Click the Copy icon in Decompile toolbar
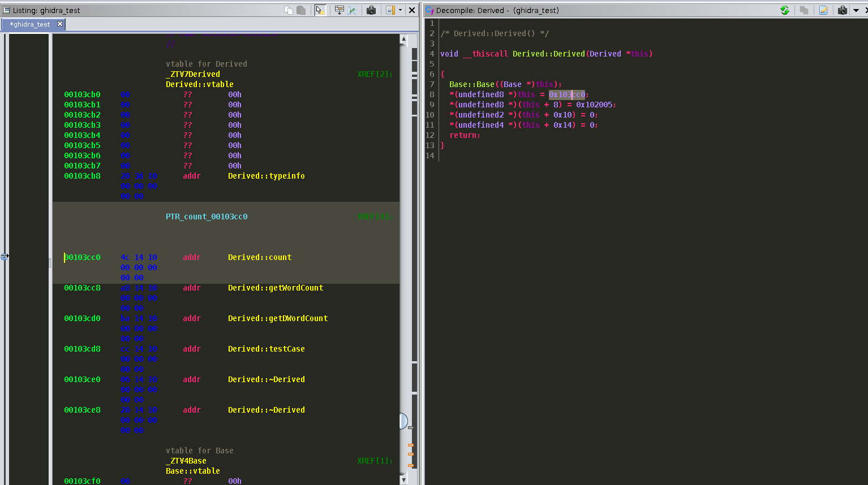The width and height of the screenshot is (868, 485). click(x=803, y=10)
